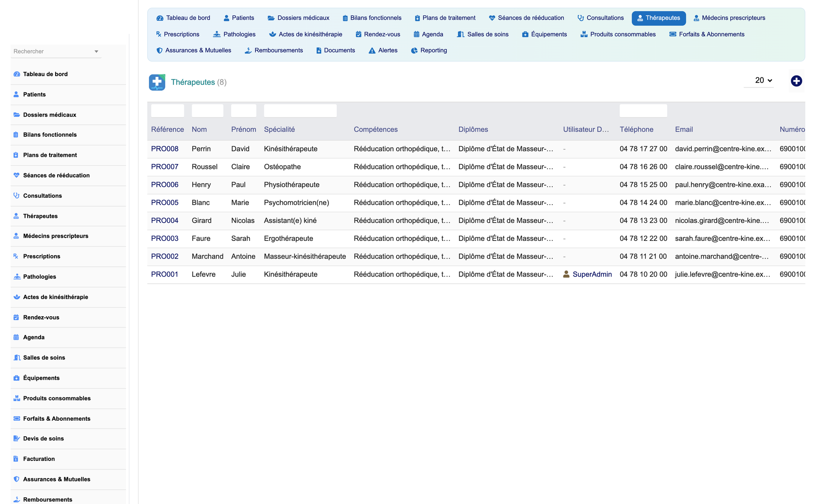Open therapist record PRO003
This screenshot has height=504, width=814.
click(x=165, y=238)
